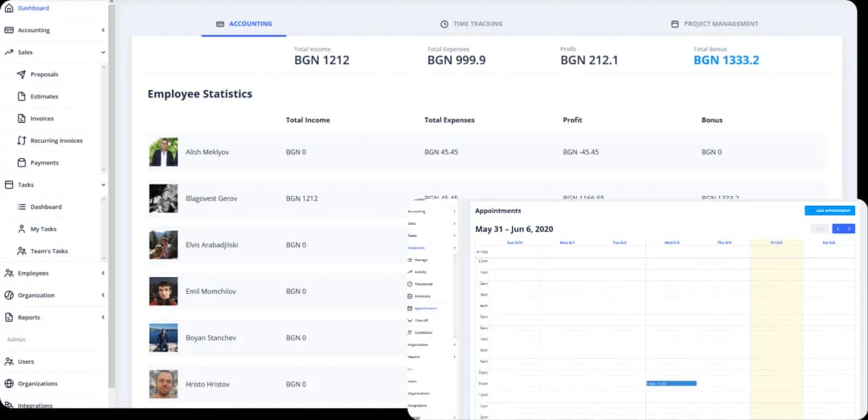Click the Reports document icon in main sidebar
Viewport: 868px width, 420px height.
(x=8, y=317)
